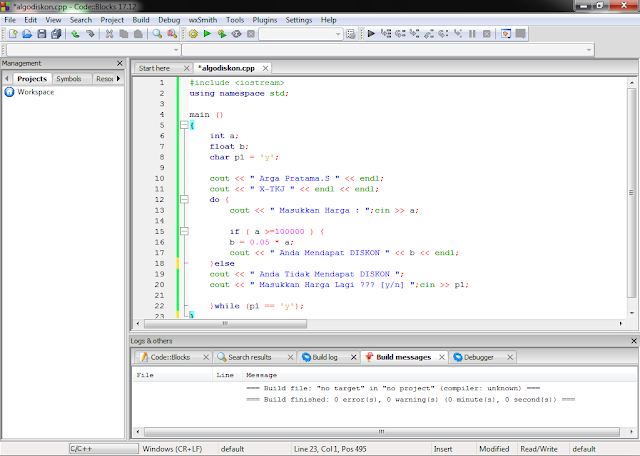
Task: Click the Step into instruction debug icon
Action: coord(458,34)
